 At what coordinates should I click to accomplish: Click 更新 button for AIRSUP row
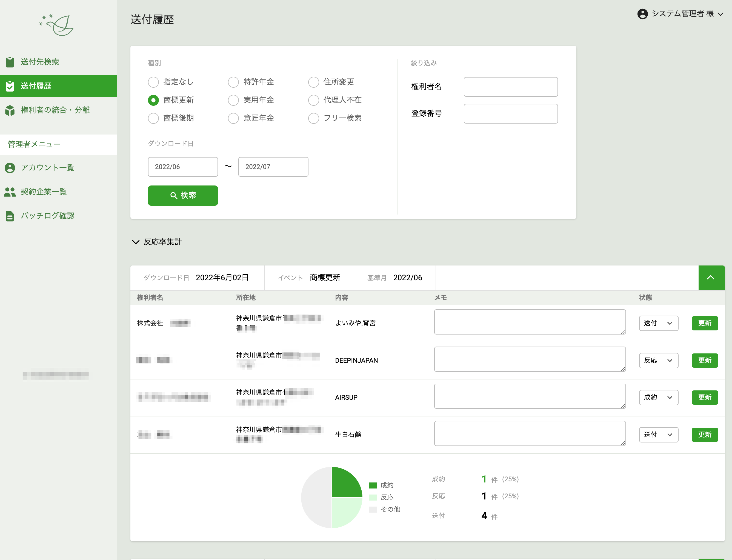pyautogui.click(x=704, y=397)
